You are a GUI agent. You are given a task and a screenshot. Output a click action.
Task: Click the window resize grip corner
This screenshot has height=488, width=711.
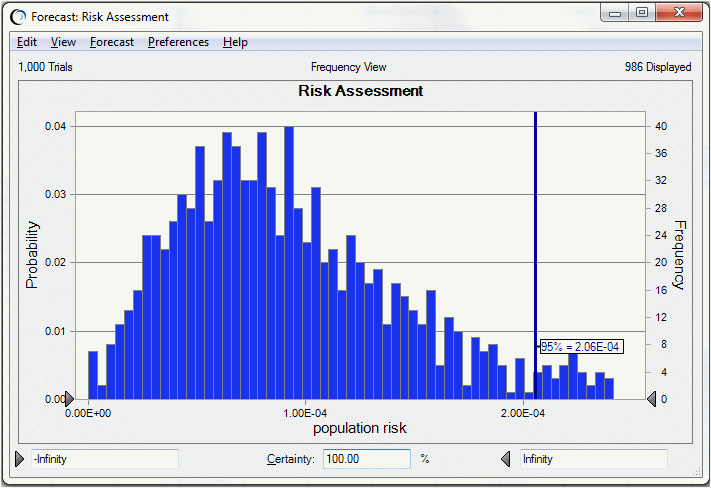[x=697, y=473]
